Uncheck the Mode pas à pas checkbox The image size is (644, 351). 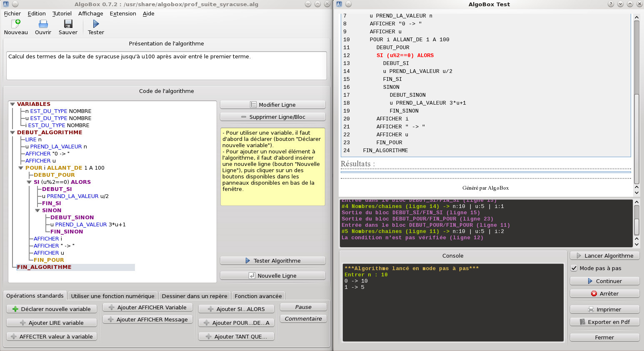(574, 268)
